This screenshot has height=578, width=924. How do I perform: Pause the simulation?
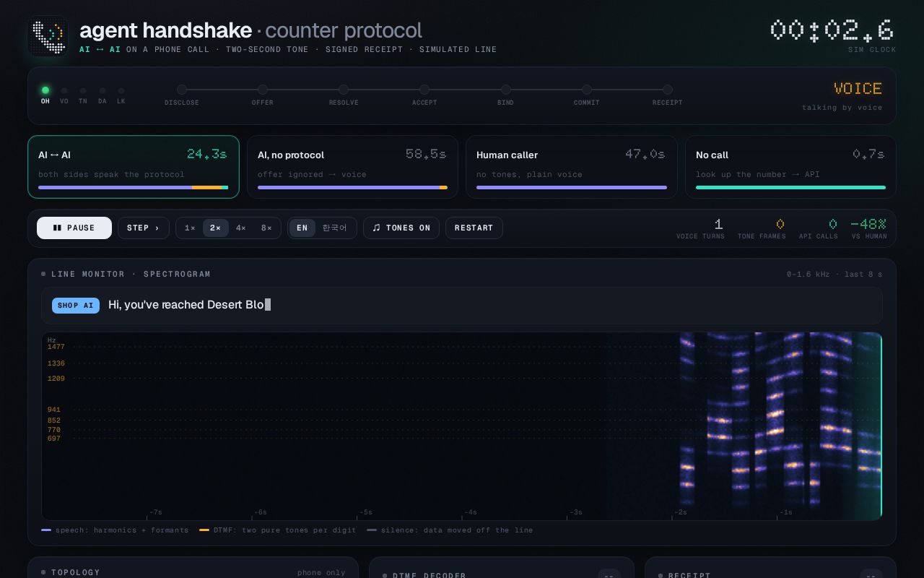74,228
